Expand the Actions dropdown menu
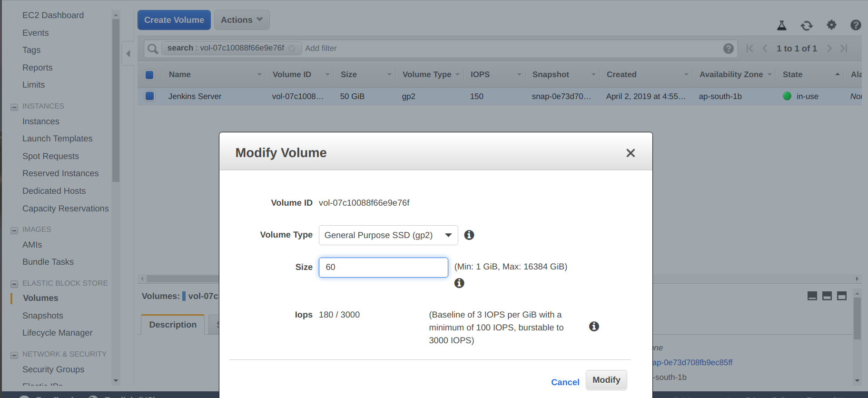The height and width of the screenshot is (398, 868). click(x=241, y=20)
